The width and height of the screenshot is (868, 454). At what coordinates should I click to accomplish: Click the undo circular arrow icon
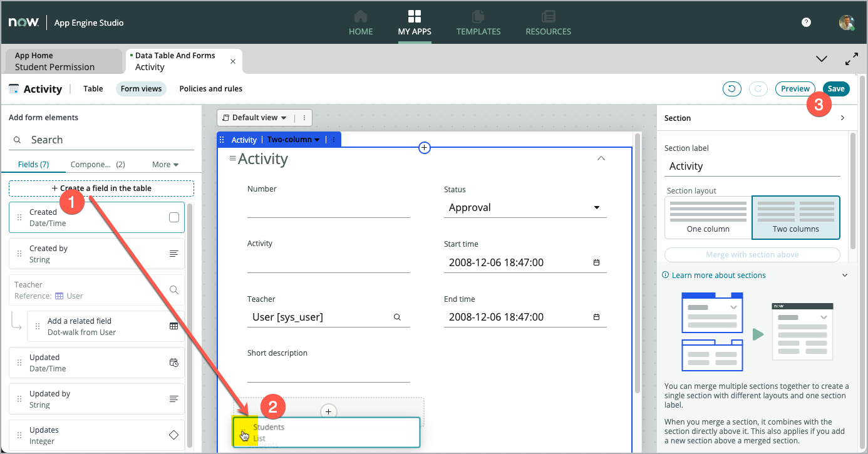coord(731,89)
